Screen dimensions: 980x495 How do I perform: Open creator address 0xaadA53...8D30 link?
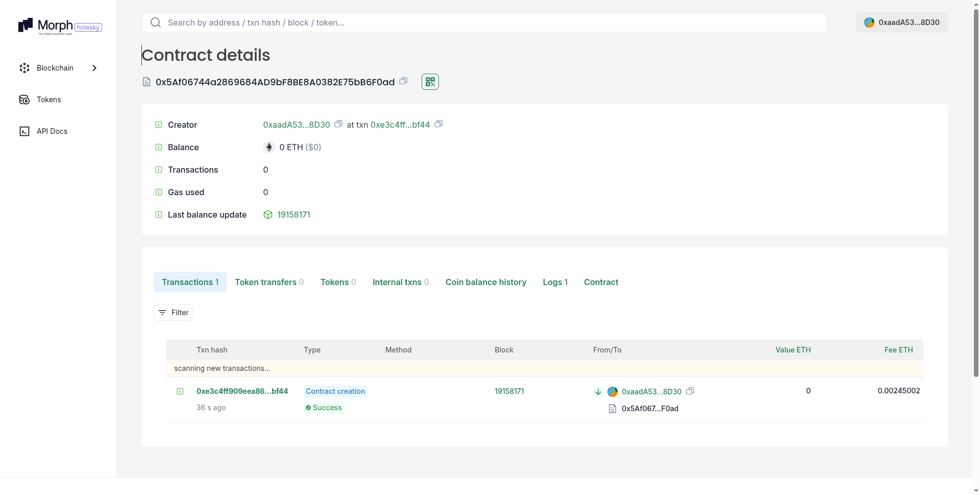297,125
